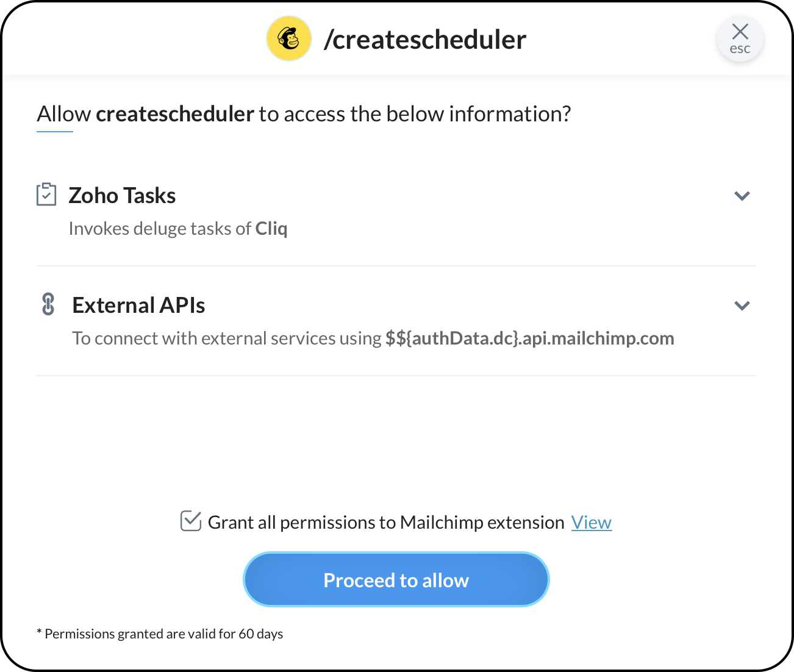Click the /createscheduler title text
This screenshot has height=672, width=794.
point(425,40)
